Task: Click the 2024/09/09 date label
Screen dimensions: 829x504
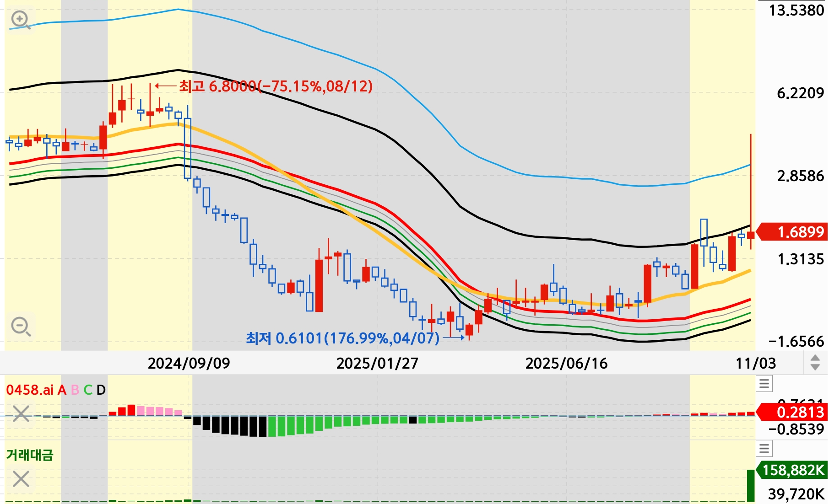Action: point(189,363)
